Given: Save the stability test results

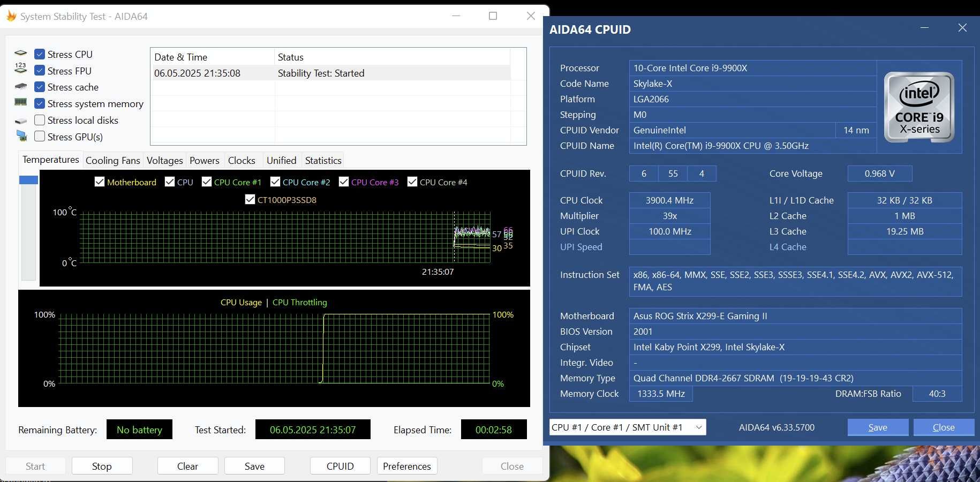Looking at the screenshot, I should coord(254,466).
